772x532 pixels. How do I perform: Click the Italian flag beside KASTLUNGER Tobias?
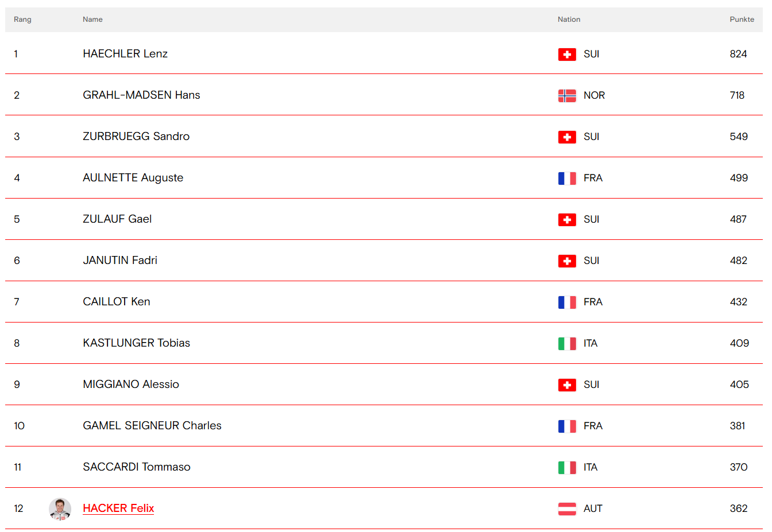coord(567,344)
